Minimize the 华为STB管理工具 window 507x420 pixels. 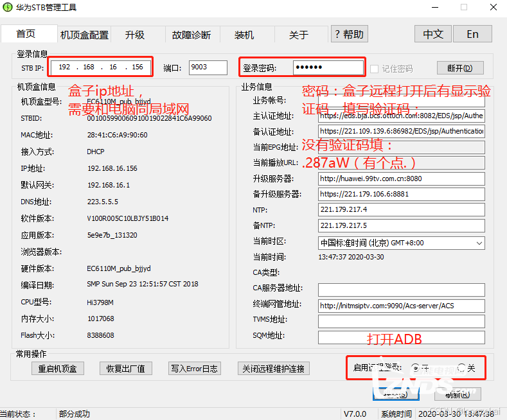[435, 7]
